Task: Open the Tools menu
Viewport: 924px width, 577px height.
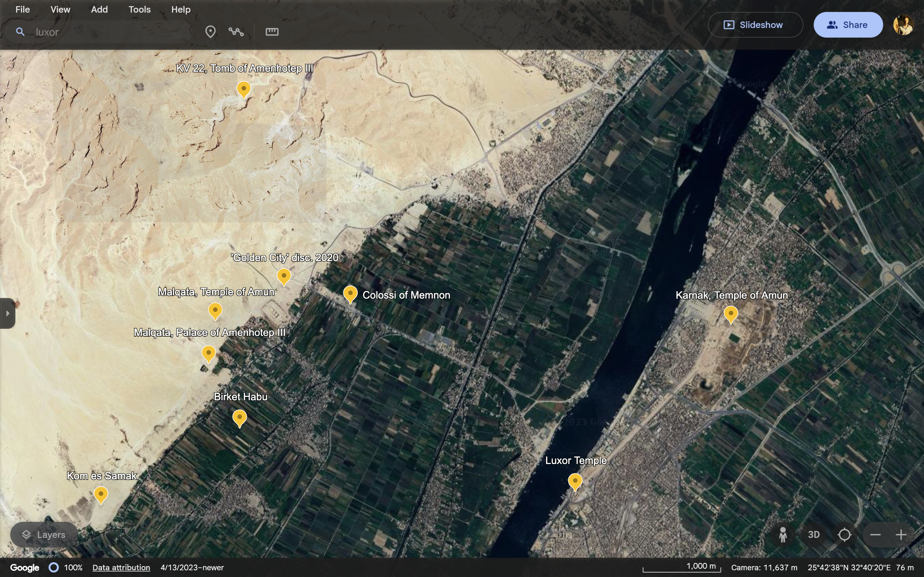Action: (139, 10)
